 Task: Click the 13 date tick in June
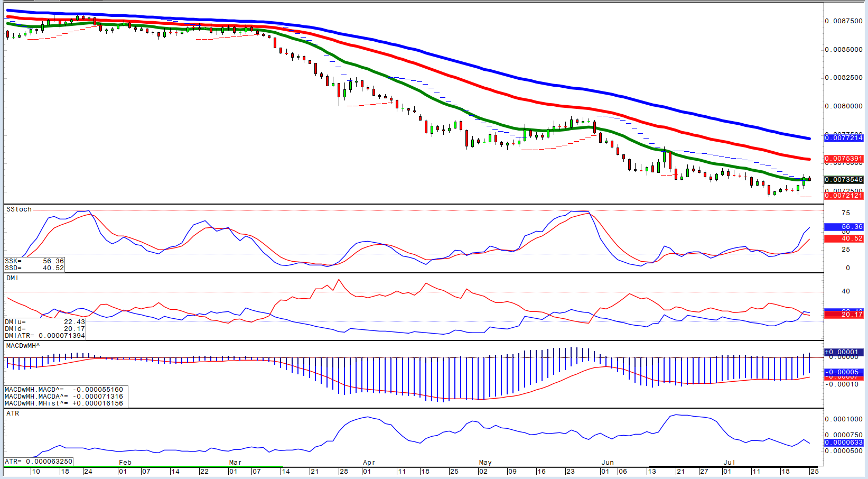[652, 472]
